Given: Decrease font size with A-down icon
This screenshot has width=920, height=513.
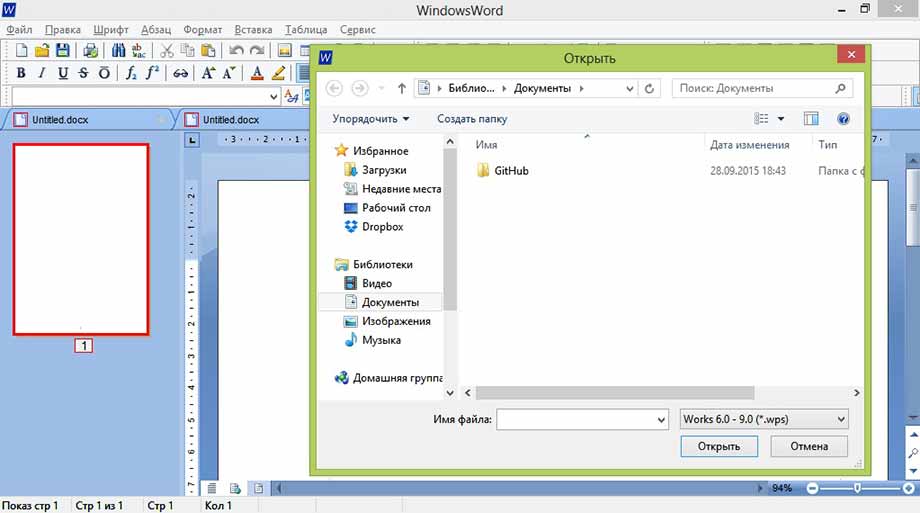Looking at the screenshot, I should [x=228, y=73].
